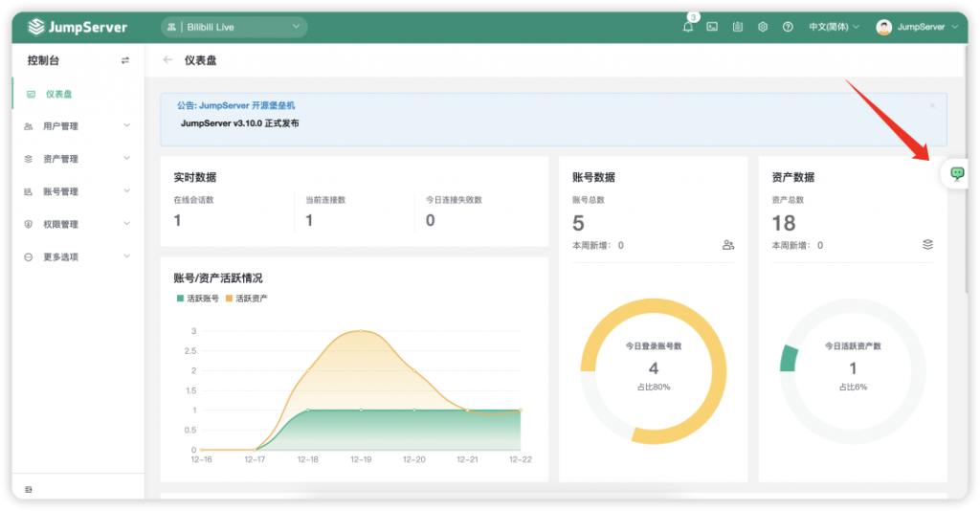Expand 权限管理 sidebar menu

78,224
